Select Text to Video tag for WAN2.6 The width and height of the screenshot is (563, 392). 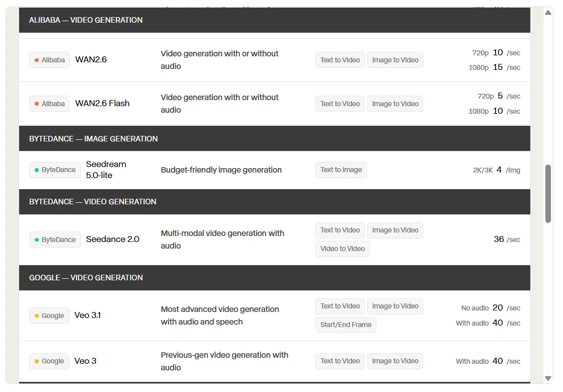340,60
